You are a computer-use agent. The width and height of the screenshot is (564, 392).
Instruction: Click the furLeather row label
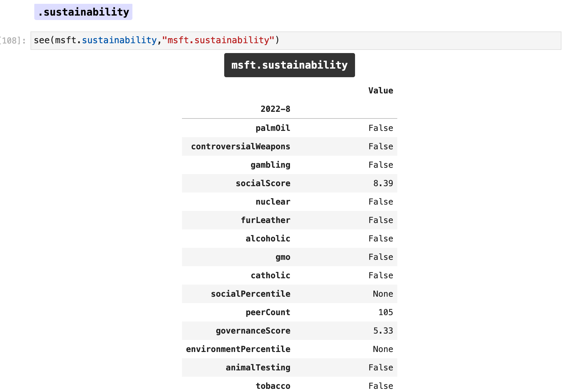click(x=265, y=220)
